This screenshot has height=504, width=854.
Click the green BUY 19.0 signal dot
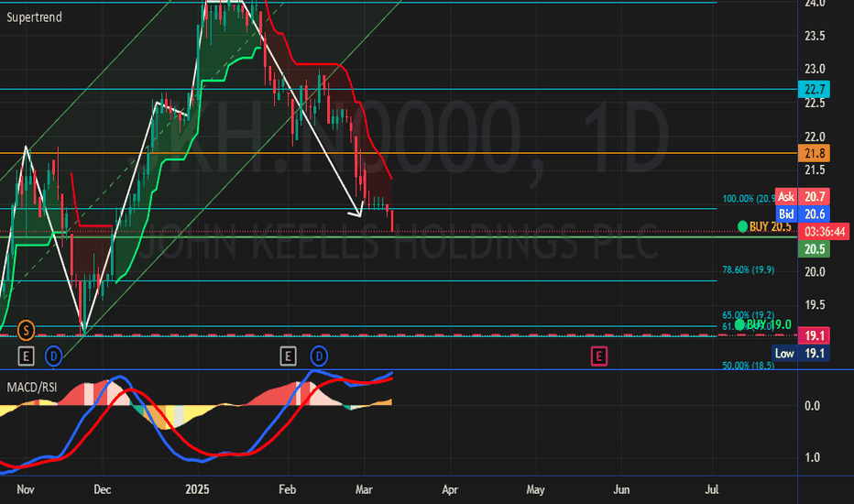pos(739,324)
